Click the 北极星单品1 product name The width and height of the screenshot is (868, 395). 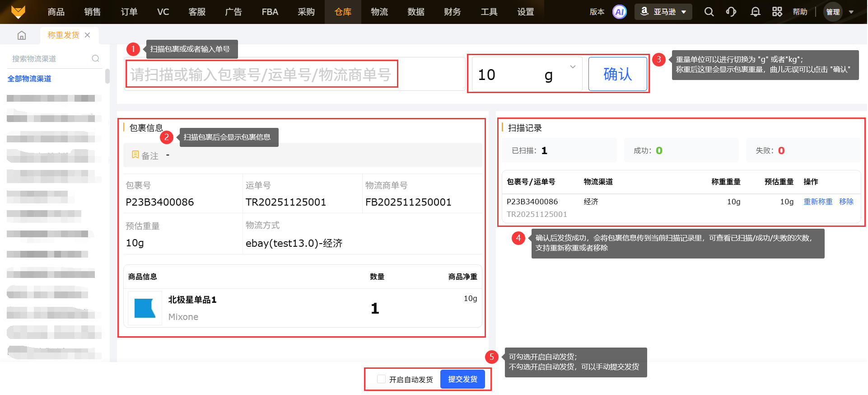coord(192,300)
